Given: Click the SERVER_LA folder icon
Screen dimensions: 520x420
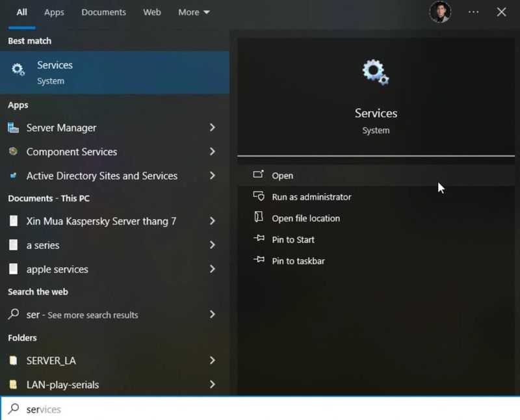Looking at the screenshot, I should coord(14,361).
